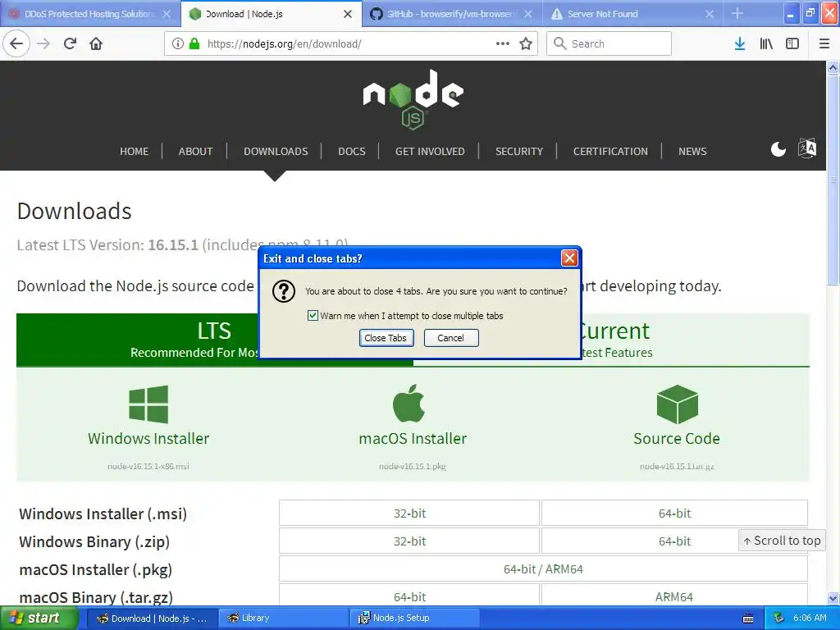The height and width of the screenshot is (630, 840).
Task: Open page actions three-dots menu
Action: pos(503,43)
